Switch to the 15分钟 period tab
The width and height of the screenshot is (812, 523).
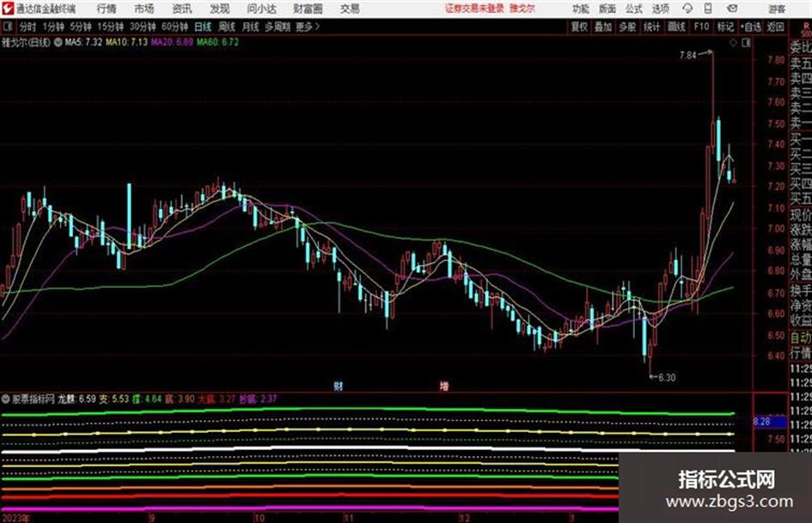(110, 27)
